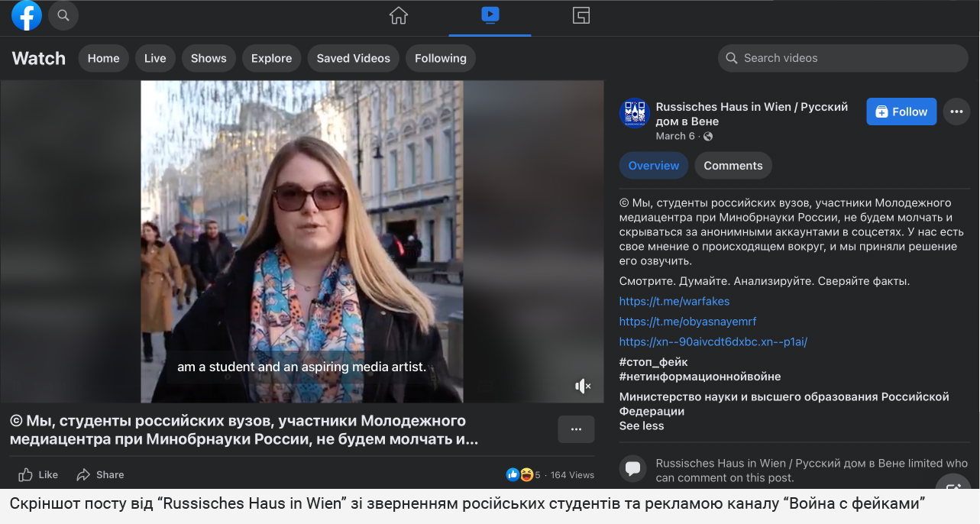980x524 pixels.
Task: Click the video subtitle caption text
Action: point(302,367)
